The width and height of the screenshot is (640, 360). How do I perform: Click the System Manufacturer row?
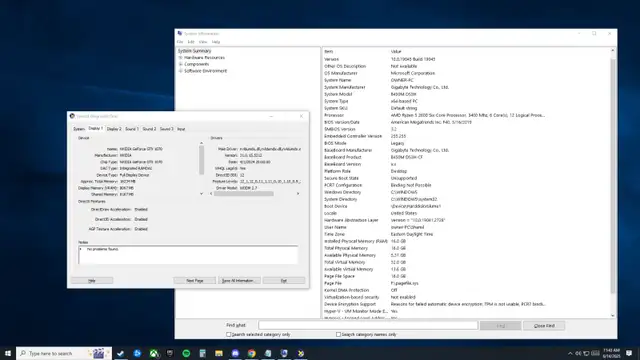[466, 87]
